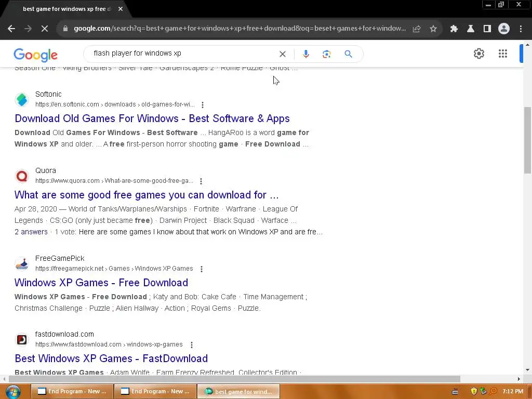Switch to first End Program taskbar window
Viewport: 532px width, 399px height.
click(72, 391)
